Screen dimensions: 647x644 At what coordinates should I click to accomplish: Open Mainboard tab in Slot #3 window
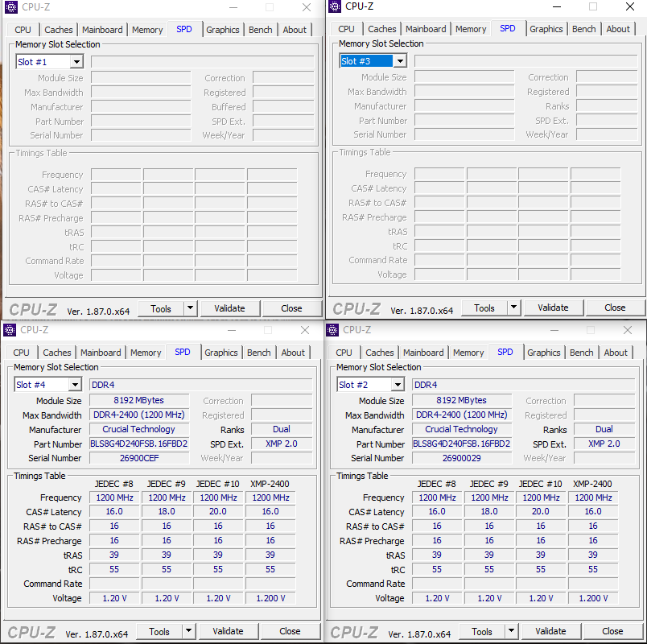[426, 29]
